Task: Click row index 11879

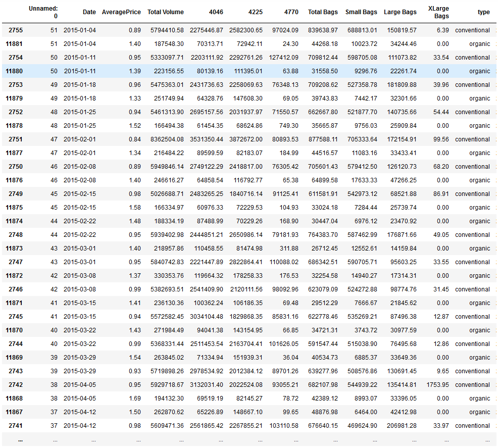Action: 14,98
